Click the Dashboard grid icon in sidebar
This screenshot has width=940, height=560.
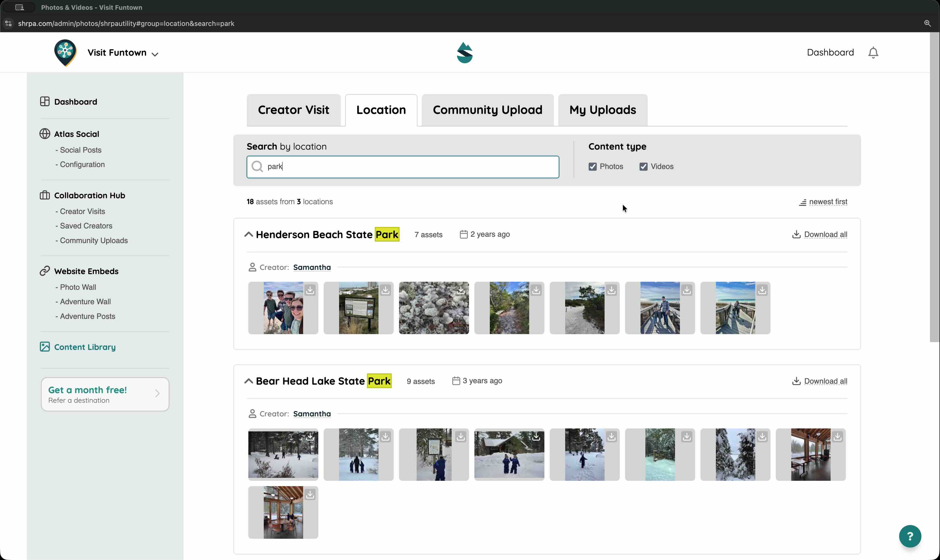pyautogui.click(x=45, y=101)
